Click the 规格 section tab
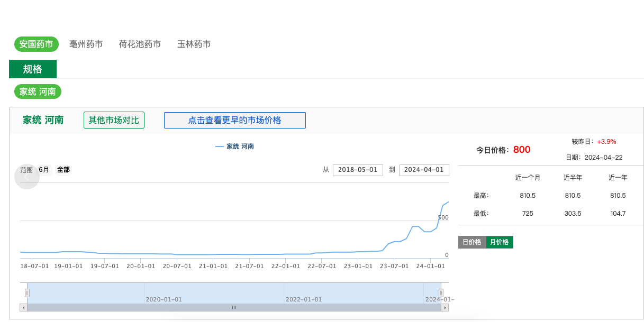 [x=33, y=69]
